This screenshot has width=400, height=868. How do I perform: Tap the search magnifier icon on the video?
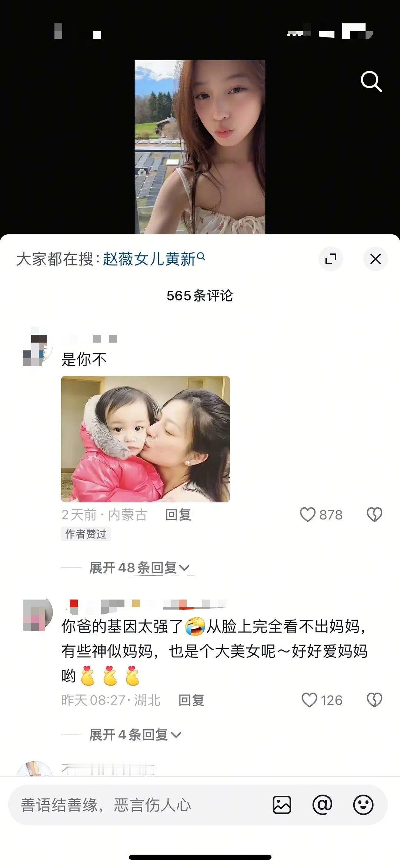[x=371, y=82]
